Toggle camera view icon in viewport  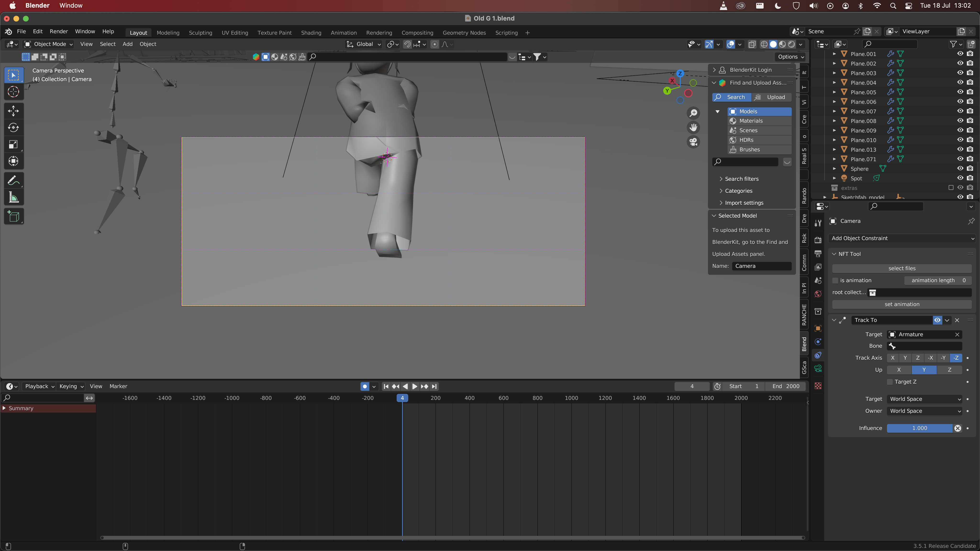(x=694, y=142)
